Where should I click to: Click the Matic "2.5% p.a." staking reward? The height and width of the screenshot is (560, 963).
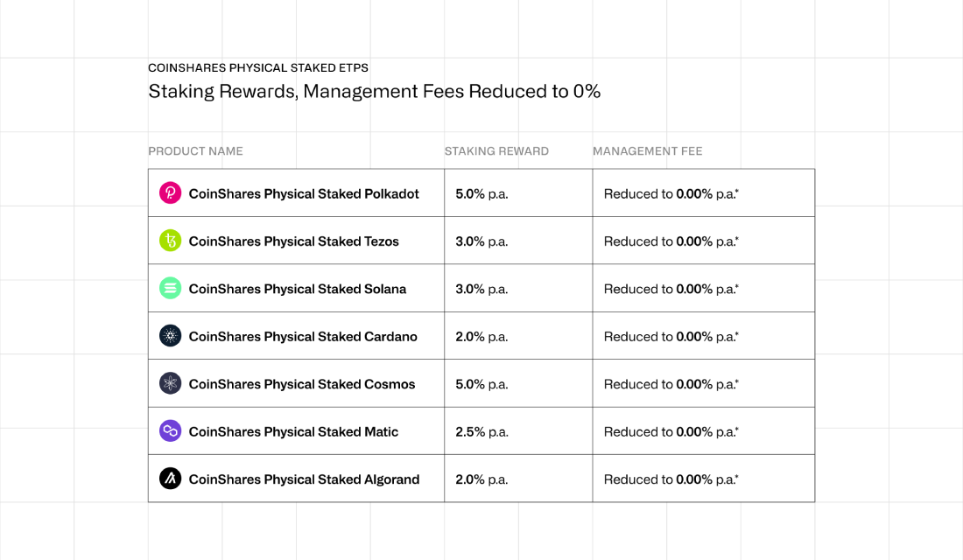[x=481, y=431]
